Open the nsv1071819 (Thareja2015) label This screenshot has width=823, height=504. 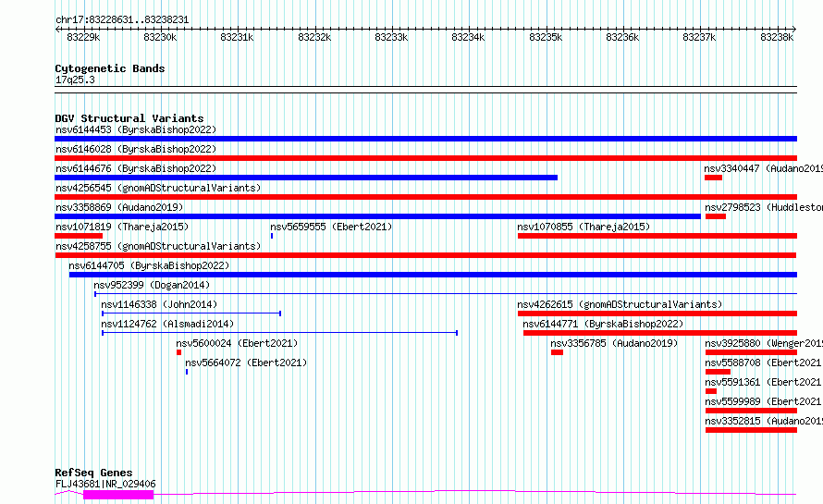click(122, 227)
